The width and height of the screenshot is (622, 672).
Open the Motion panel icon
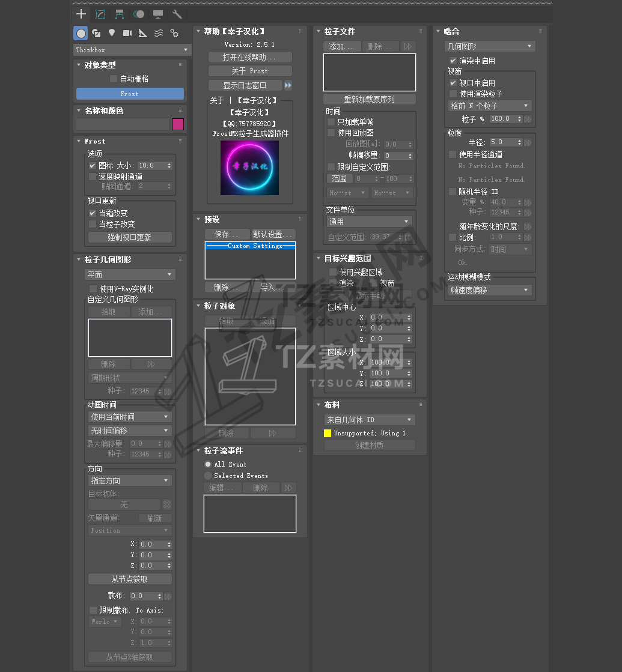click(139, 14)
